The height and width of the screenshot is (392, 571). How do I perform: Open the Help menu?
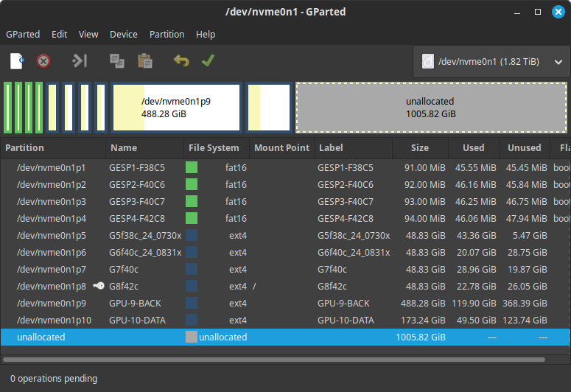point(206,34)
